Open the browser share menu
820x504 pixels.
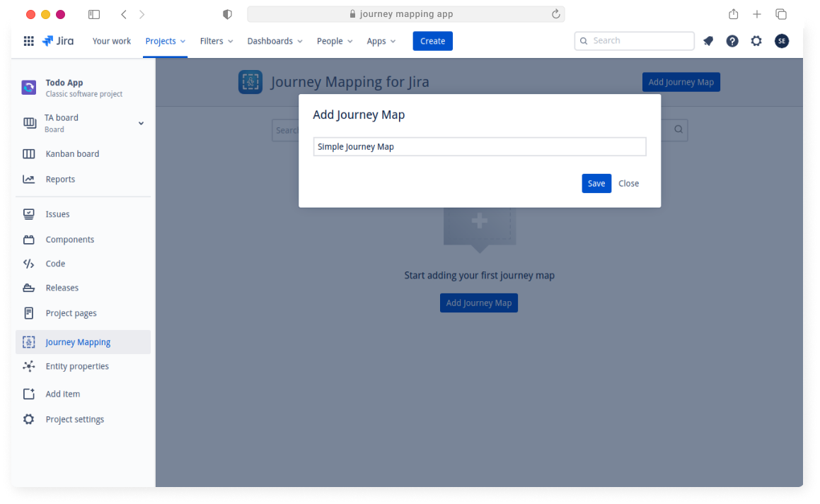[x=733, y=14]
